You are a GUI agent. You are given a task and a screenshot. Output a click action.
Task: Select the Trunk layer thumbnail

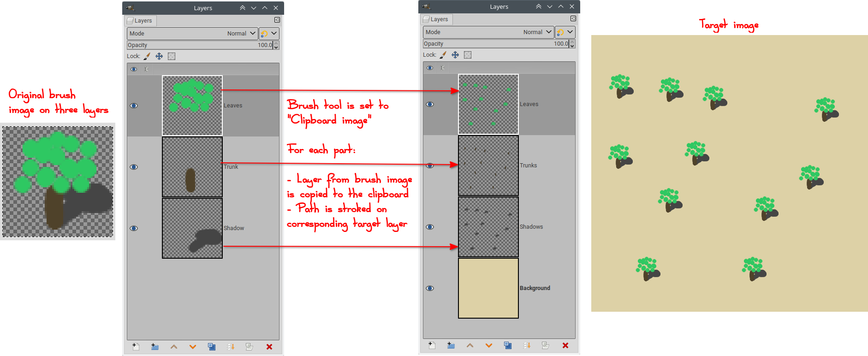pyautogui.click(x=192, y=167)
